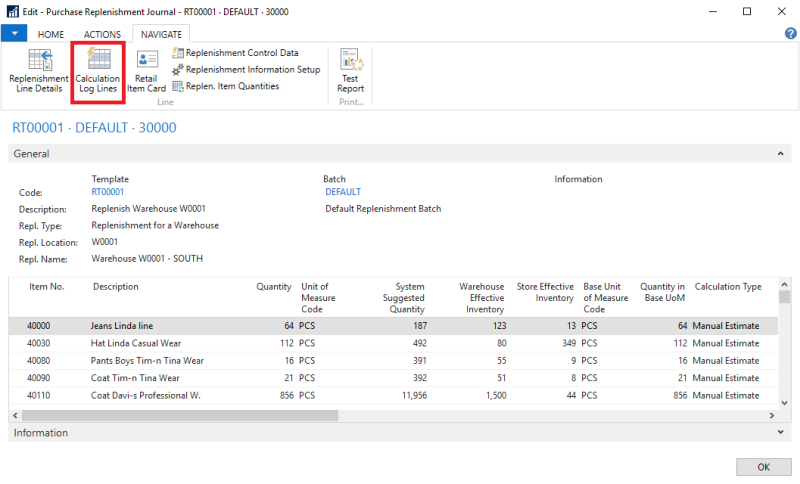Screen dimensions: 800x484
Task: Open the RT00001 template link
Action: pyautogui.click(x=108, y=192)
